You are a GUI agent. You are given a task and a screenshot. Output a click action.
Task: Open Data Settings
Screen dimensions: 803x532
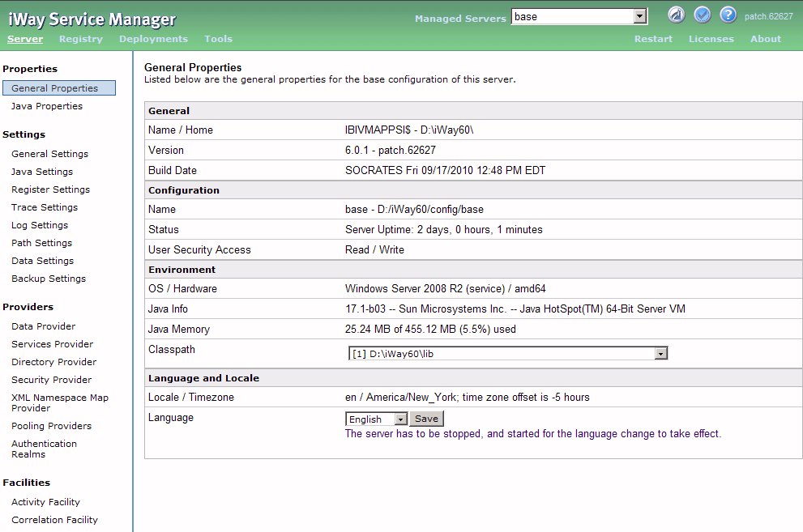tap(42, 261)
